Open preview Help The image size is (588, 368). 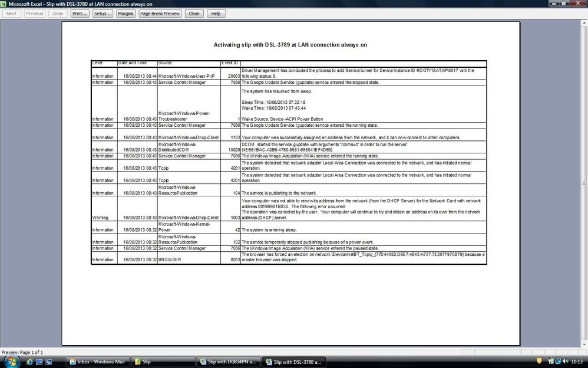click(216, 13)
